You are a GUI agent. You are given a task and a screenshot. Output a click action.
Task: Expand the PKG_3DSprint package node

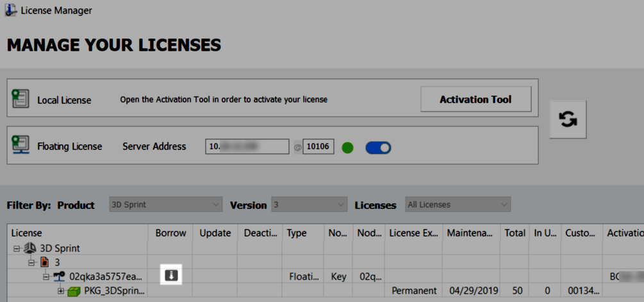click(x=62, y=290)
